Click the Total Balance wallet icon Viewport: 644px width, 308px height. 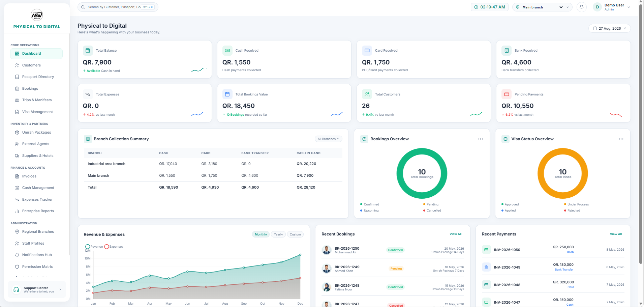[88, 51]
